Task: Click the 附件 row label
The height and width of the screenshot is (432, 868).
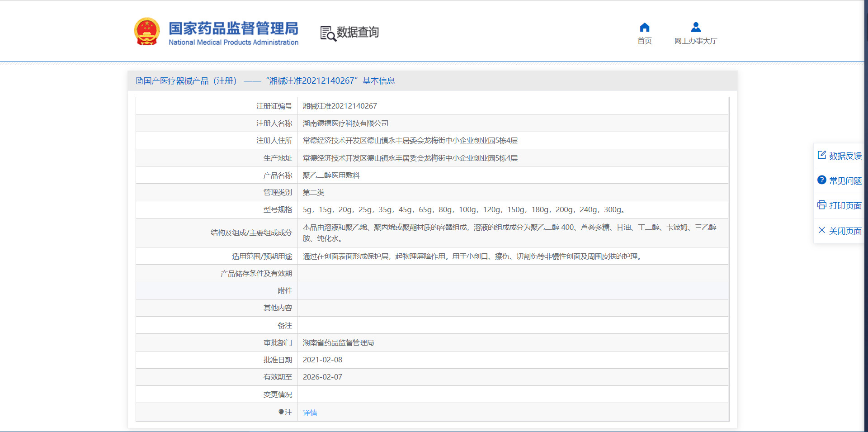Action: [x=285, y=290]
